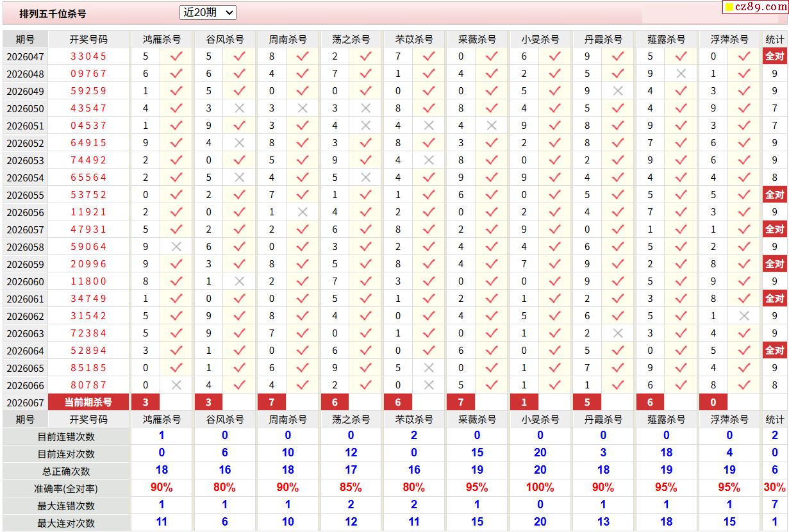Click winning number 33045 in row 2026047
The height and width of the screenshot is (532, 789).
[x=88, y=56]
